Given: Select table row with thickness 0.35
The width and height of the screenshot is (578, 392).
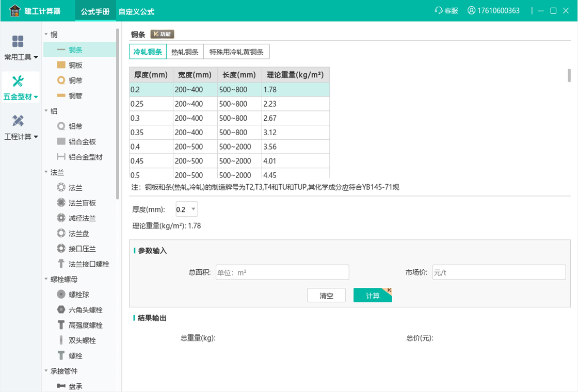Looking at the screenshot, I should 229,132.
